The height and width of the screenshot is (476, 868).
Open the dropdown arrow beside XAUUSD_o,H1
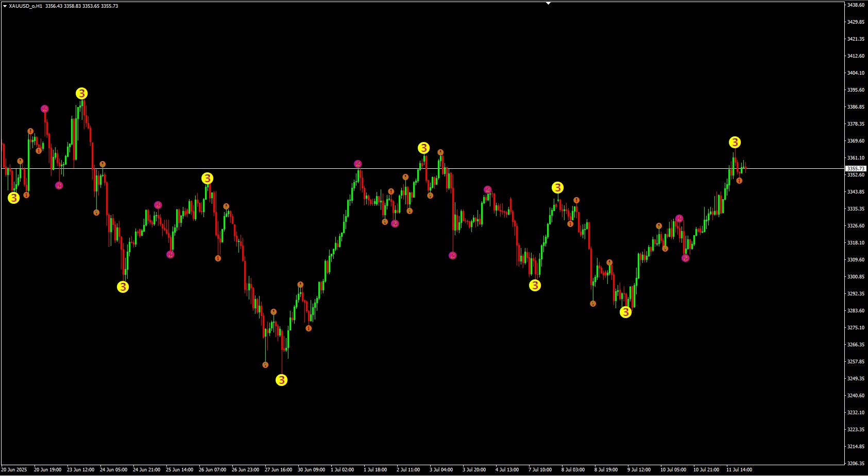(x=5, y=6)
